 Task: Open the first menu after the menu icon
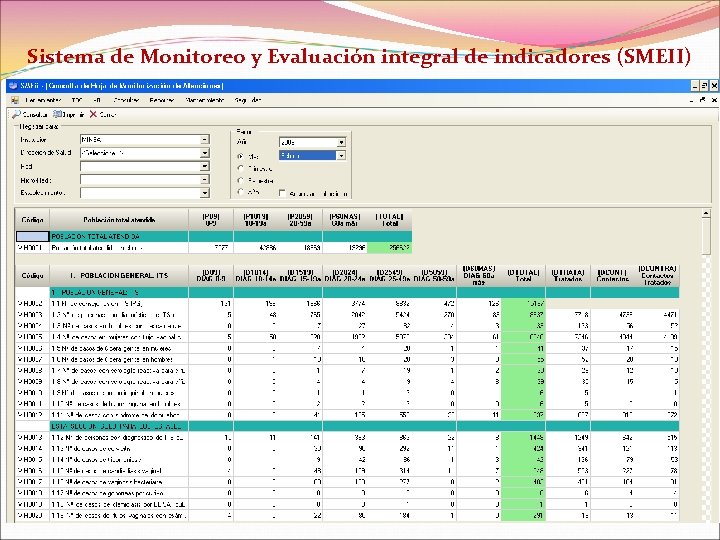pyautogui.click(x=43, y=100)
